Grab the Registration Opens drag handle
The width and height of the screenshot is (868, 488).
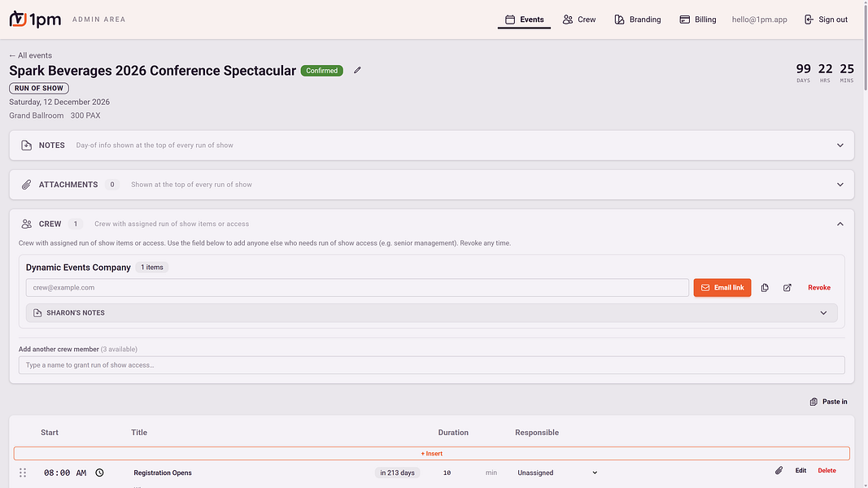click(23, 473)
